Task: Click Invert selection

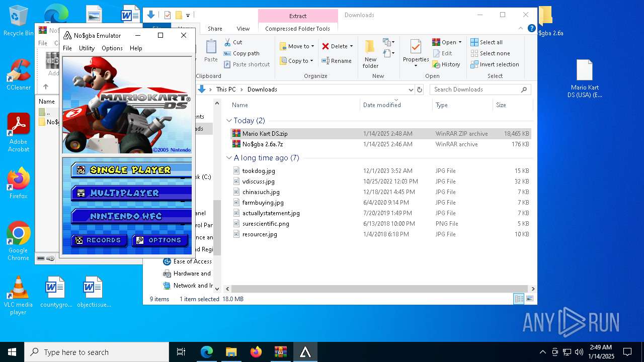Action: tap(495, 64)
